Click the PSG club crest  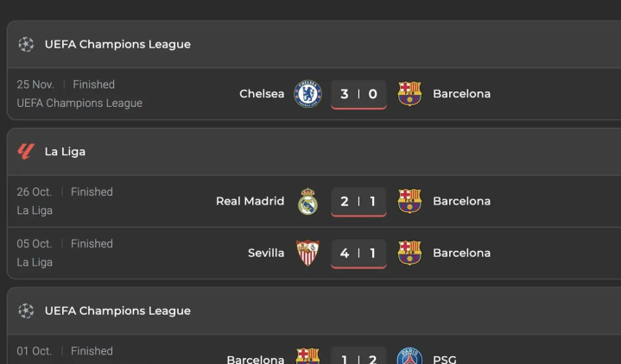point(409,357)
